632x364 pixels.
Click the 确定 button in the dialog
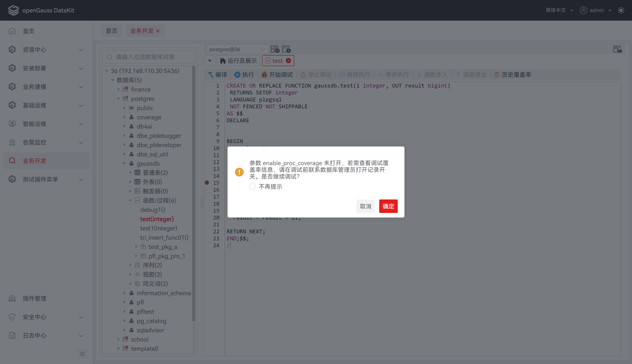388,206
